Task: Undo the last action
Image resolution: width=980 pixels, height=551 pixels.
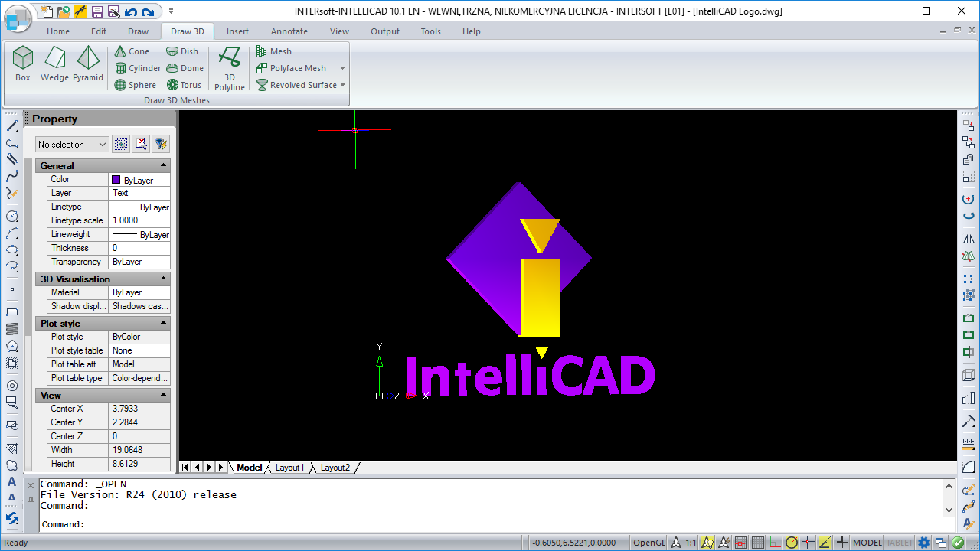Action: (x=130, y=11)
